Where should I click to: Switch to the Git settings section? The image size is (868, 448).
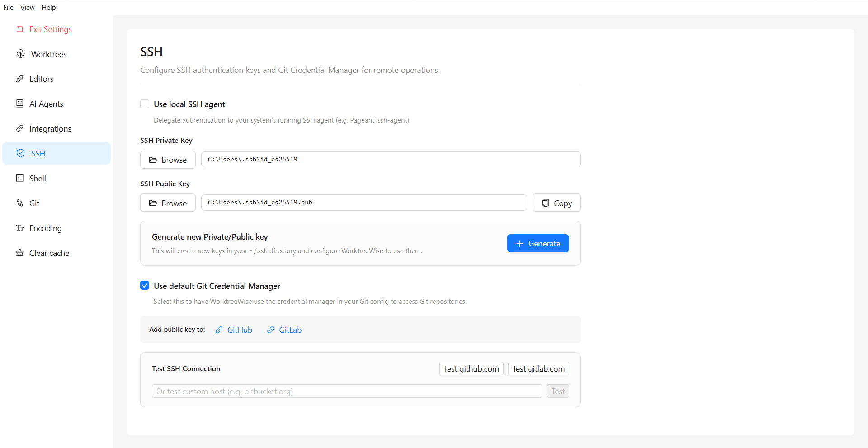tap(57, 203)
